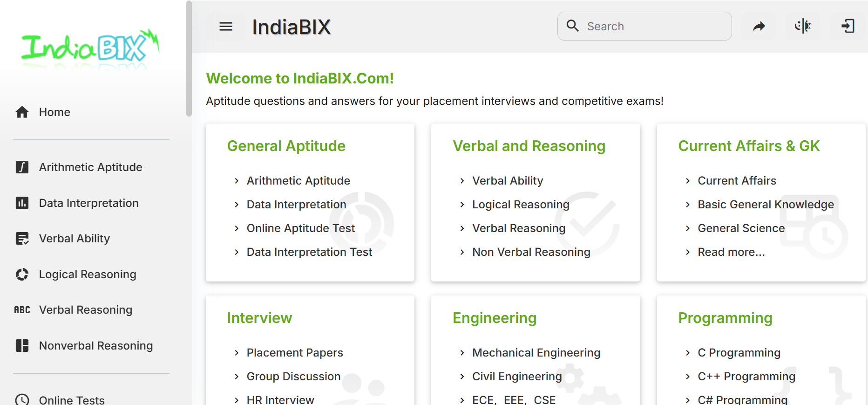
Task: Click the sidebar vertical scrollbar
Action: (189, 58)
